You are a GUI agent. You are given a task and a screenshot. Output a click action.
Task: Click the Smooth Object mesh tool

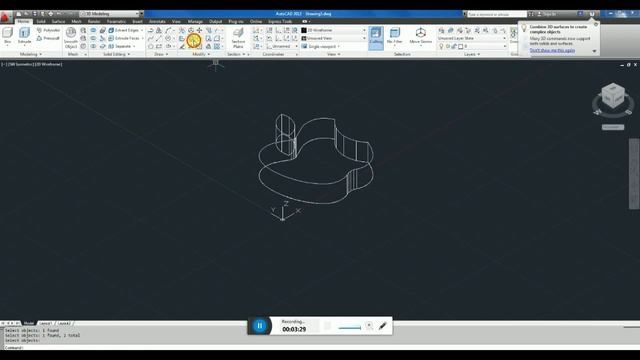click(x=71, y=38)
